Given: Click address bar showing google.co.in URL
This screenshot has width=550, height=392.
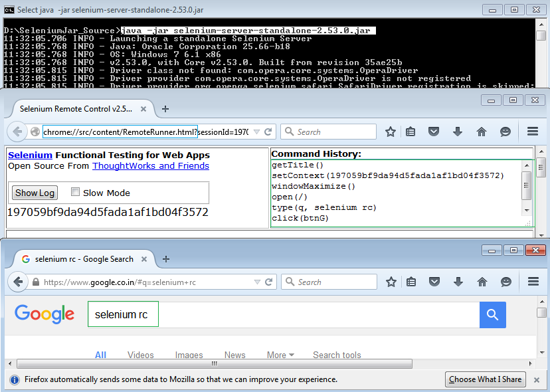Looking at the screenshot, I should (147, 282).
